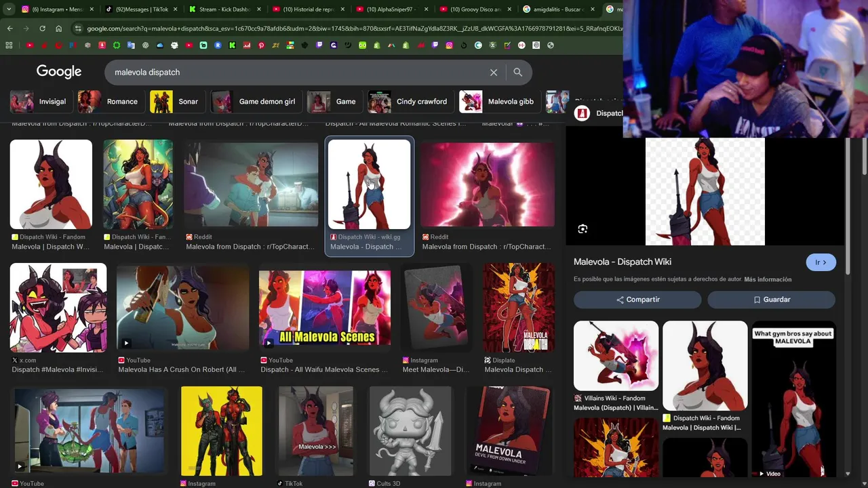The width and height of the screenshot is (868, 488).
Task: Close the Groovy Disco tab
Action: click(x=509, y=9)
